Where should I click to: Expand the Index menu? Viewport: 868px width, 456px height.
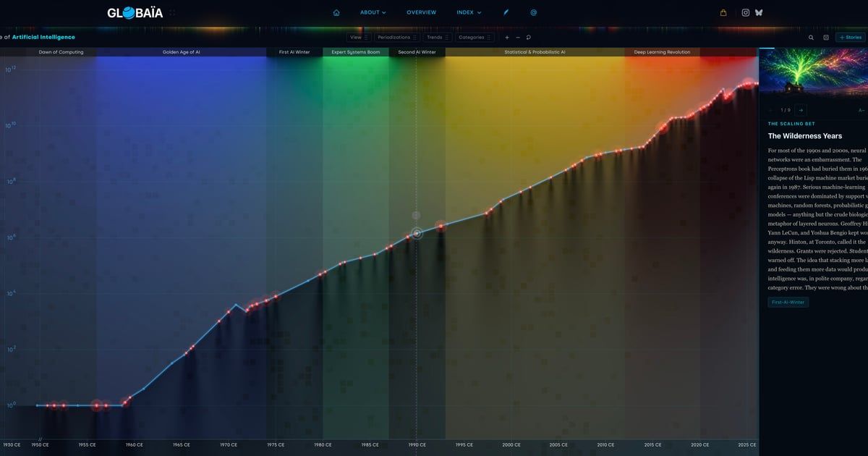click(x=469, y=12)
